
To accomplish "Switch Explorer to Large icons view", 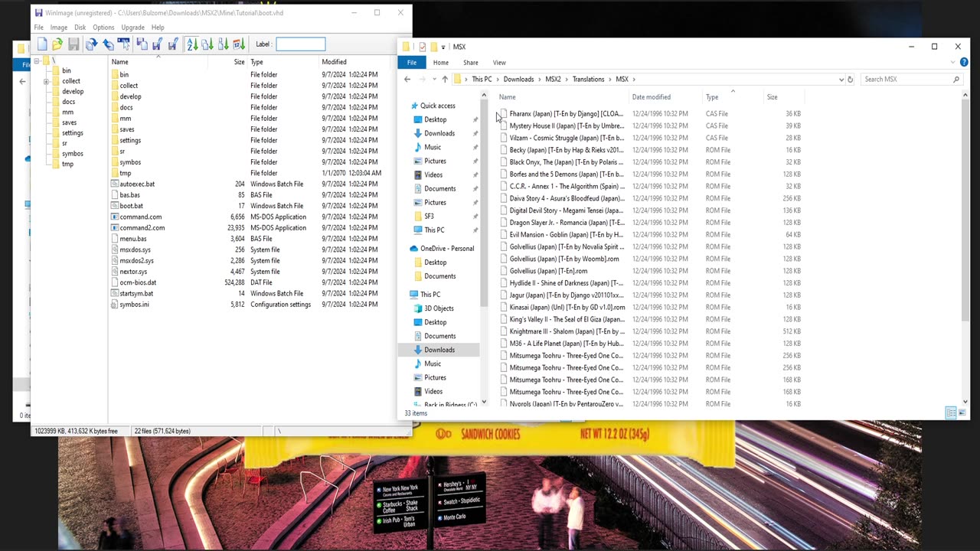I will 962,413.
